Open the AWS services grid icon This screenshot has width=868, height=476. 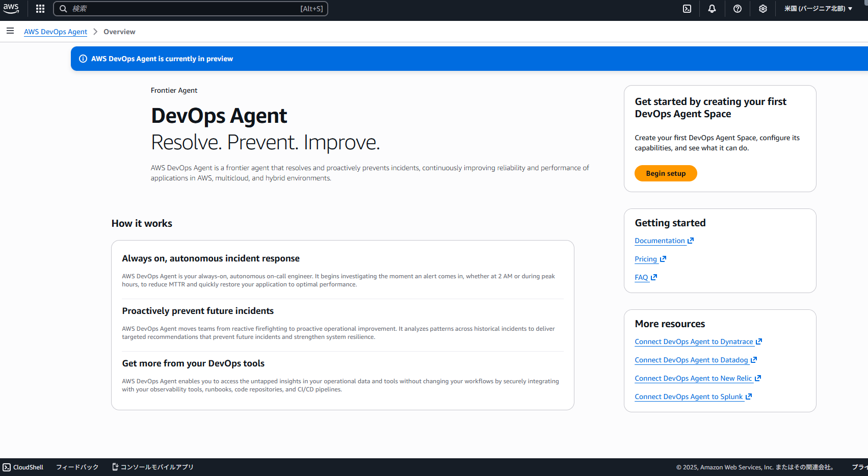39,9
